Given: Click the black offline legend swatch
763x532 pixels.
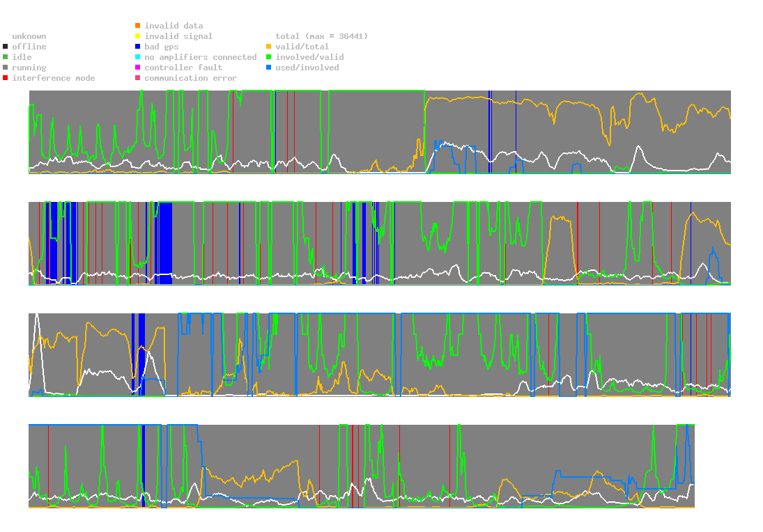Looking at the screenshot, I should [x=6, y=47].
